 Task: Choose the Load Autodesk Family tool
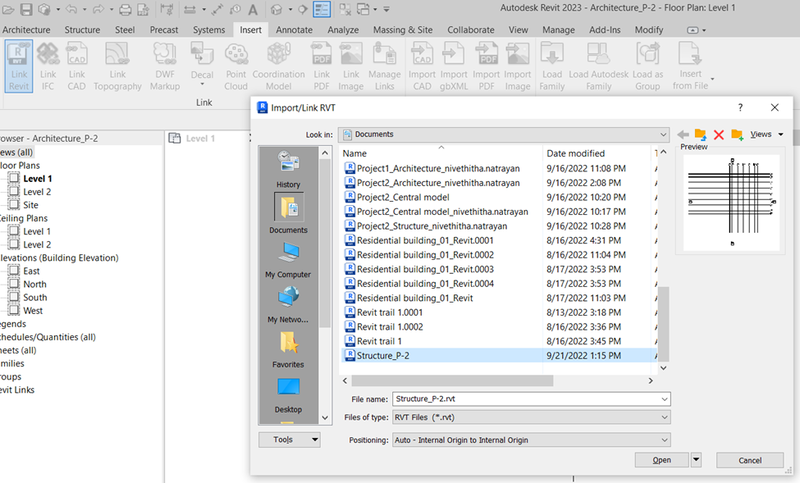(598, 66)
